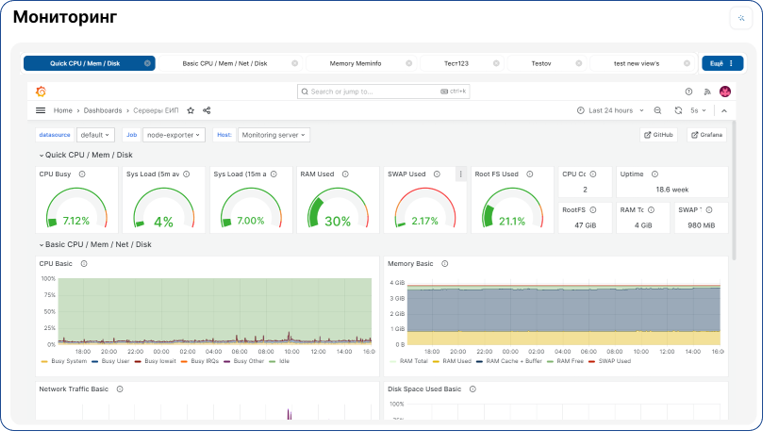The height and width of the screenshot is (432, 764).
Task: Click the Grafana logo icon
Action: 41,91
